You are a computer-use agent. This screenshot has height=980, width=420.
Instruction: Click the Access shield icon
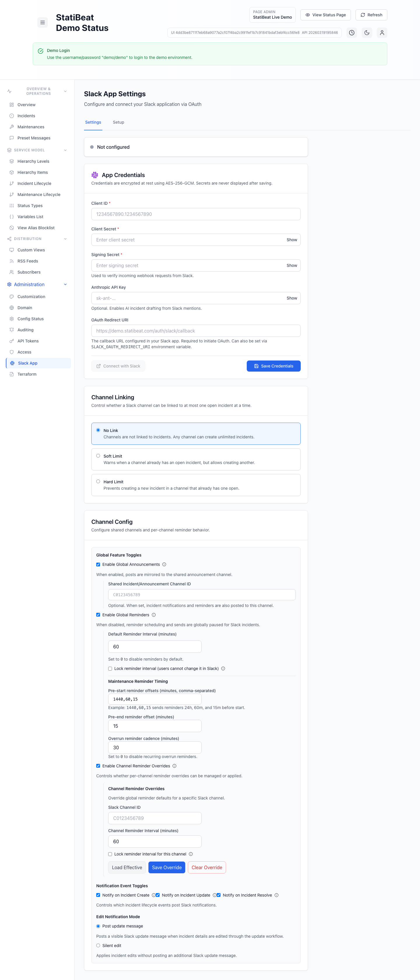tap(12, 352)
